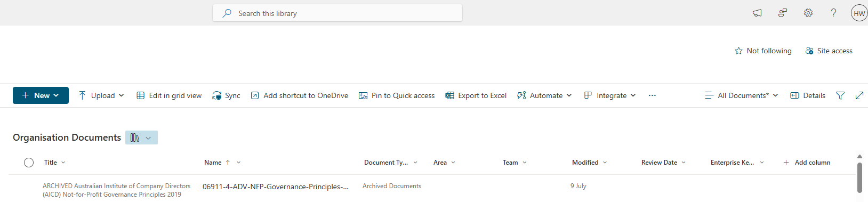Viewport: 868px width, 202px height.
Task: Click the vertical scrollbar thumb
Action: point(859,178)
